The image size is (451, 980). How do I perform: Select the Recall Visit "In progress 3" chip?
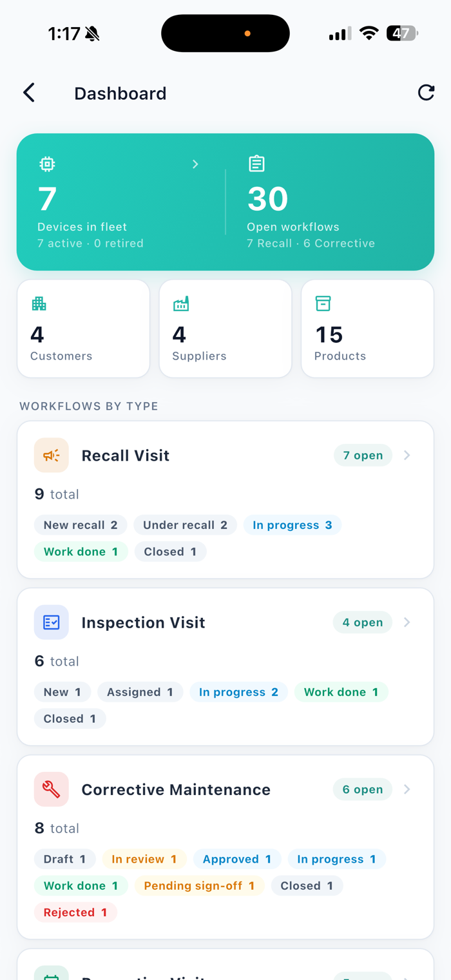[x=293, y=525]
